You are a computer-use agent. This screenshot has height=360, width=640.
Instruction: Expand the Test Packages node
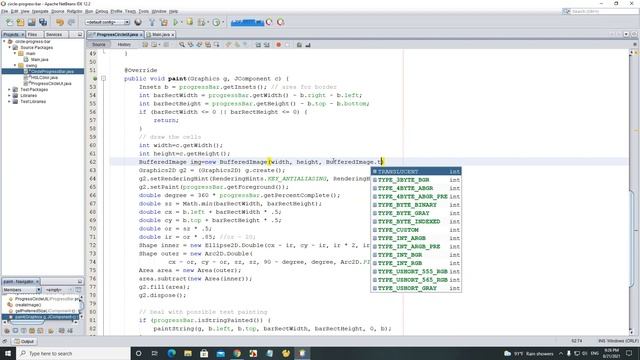tap(10, 89)
